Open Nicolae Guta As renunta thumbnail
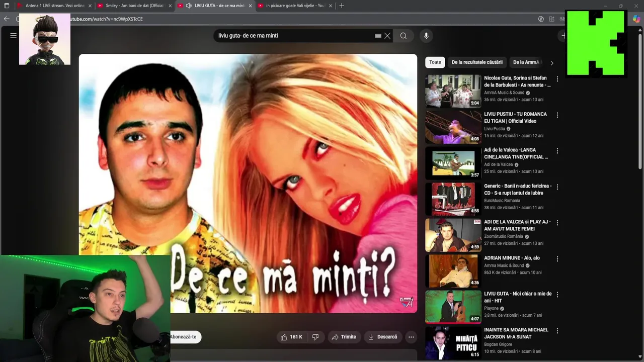The height and width of the screenshot is (362, 644). point(453,91)
